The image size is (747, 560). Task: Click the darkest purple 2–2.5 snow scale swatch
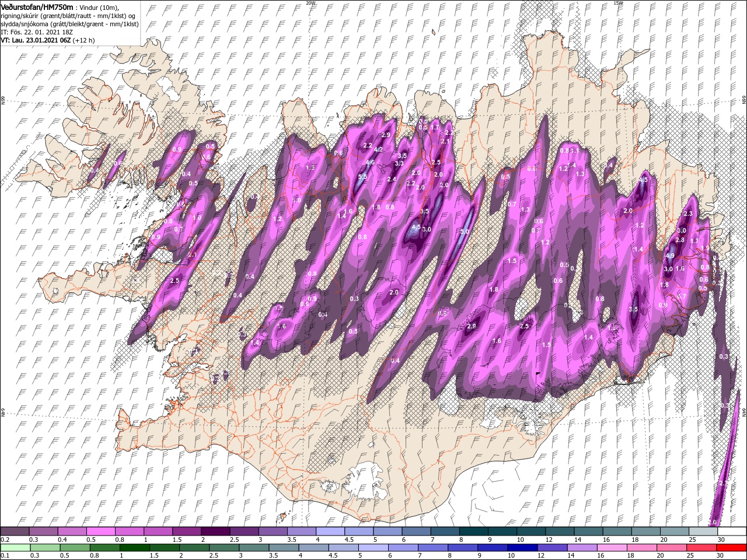click(x=215, y=531)
